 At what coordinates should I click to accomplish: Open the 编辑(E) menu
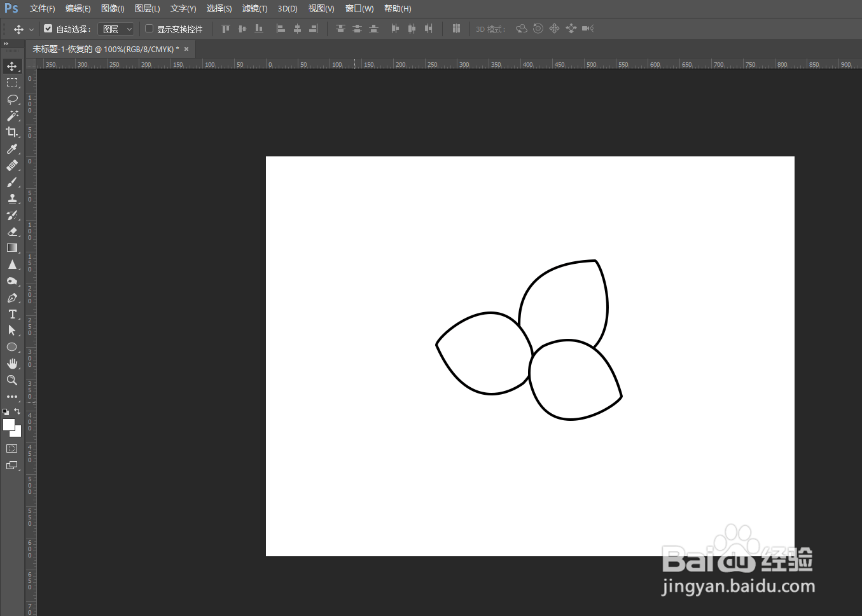[78, 9]
